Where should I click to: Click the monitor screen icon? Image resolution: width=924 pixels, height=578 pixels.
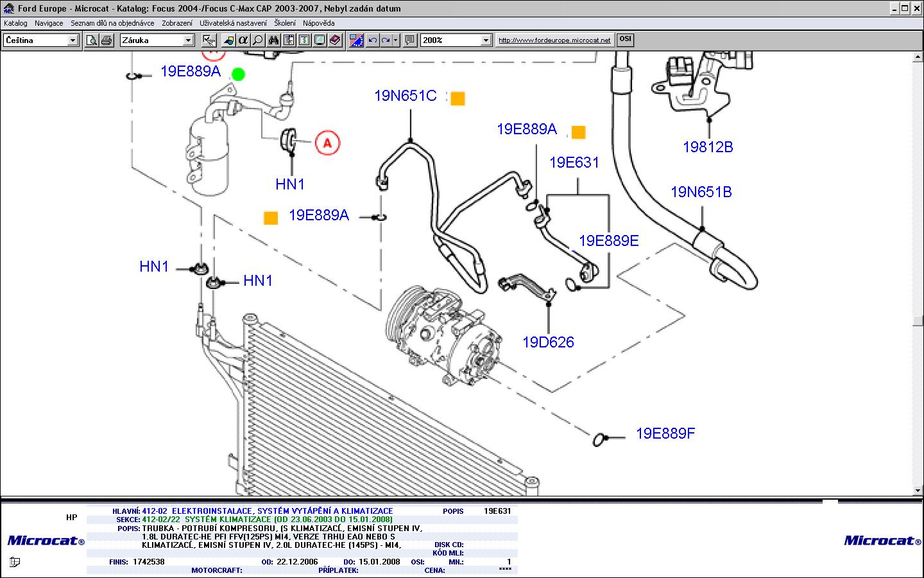320,40
